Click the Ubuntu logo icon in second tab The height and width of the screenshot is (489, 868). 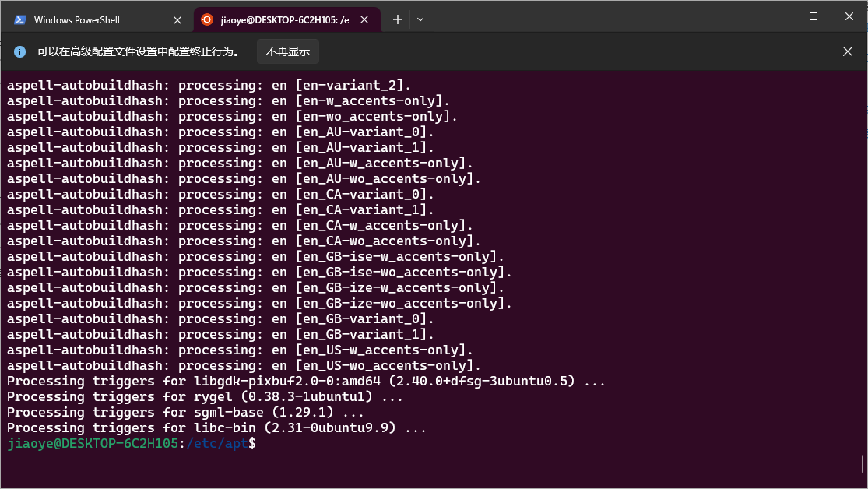(x=207, y=20)
